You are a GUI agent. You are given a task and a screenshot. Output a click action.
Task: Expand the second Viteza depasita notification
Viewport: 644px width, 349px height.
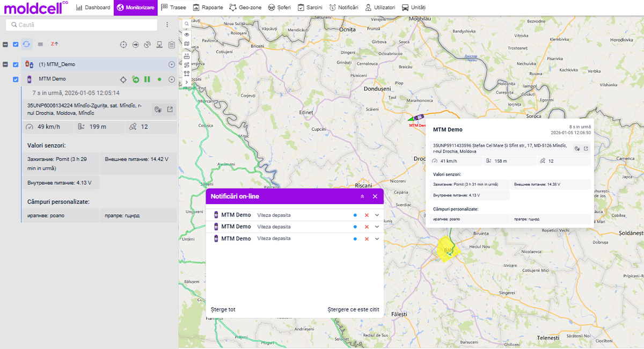tap(377, 227)
